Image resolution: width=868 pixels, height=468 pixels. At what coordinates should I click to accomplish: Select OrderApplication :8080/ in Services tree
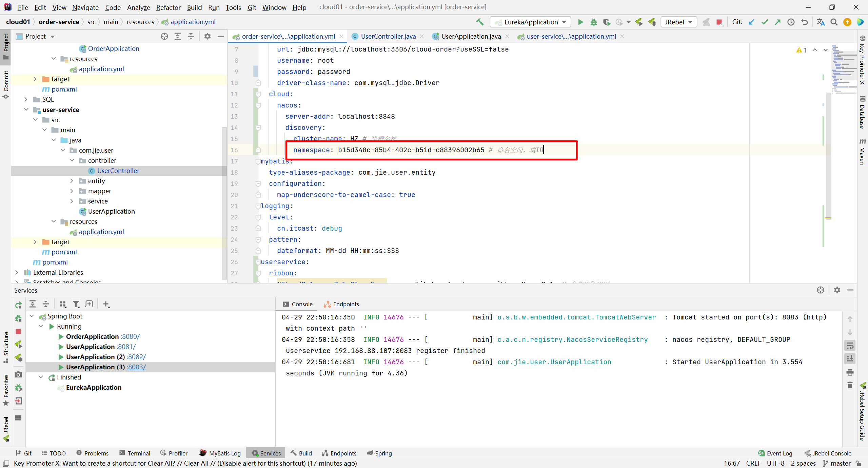[x=102, y=336]
